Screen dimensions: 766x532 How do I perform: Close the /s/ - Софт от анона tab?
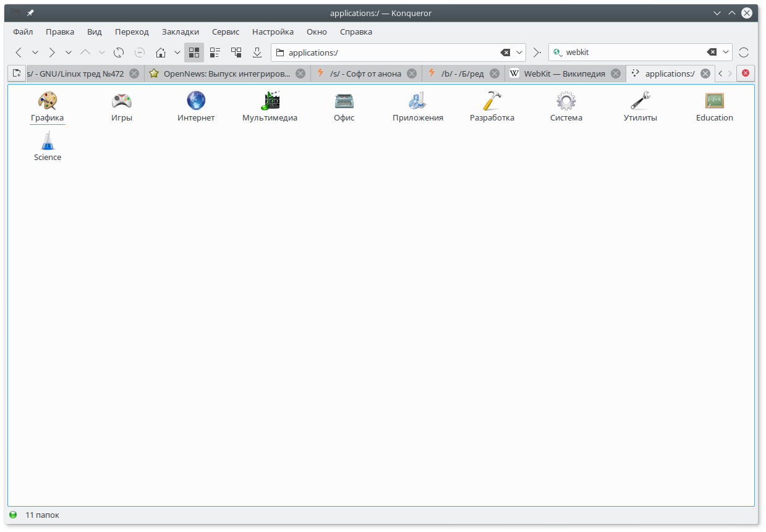[x=412, y=74]
